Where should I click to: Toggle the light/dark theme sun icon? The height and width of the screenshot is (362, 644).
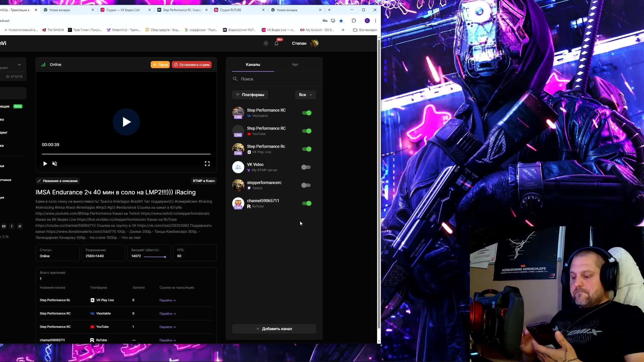click(266, 43)
